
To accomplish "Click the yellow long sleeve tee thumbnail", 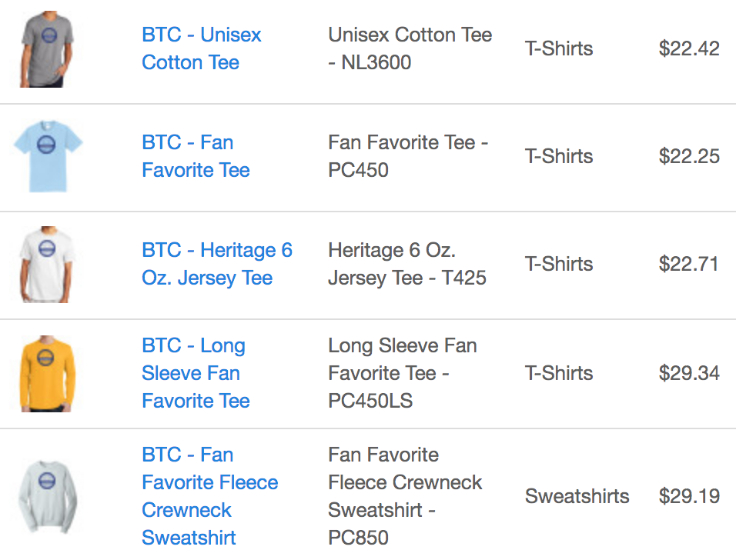I will pyautogui.click(x=48, y=373).
